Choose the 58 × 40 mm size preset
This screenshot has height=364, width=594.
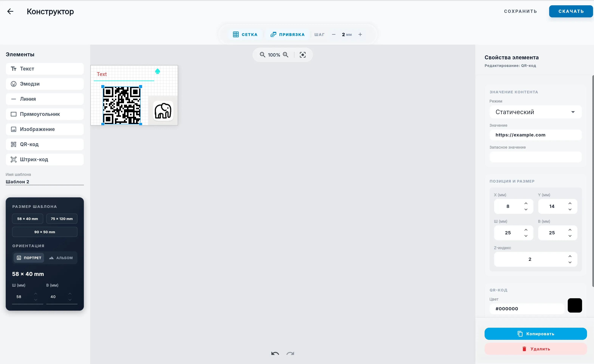pyautogui.click(x=27, y=219)
